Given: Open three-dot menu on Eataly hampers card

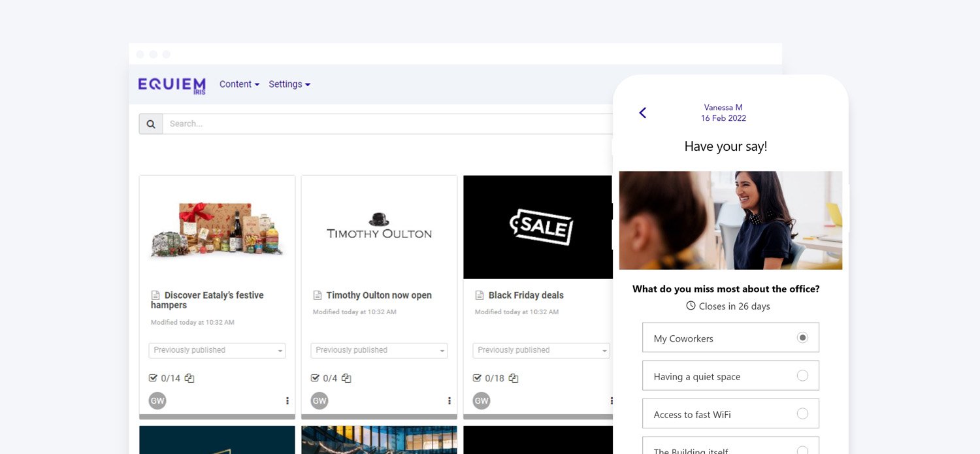Looking at the screenshot, I should [x=287, y=401].
